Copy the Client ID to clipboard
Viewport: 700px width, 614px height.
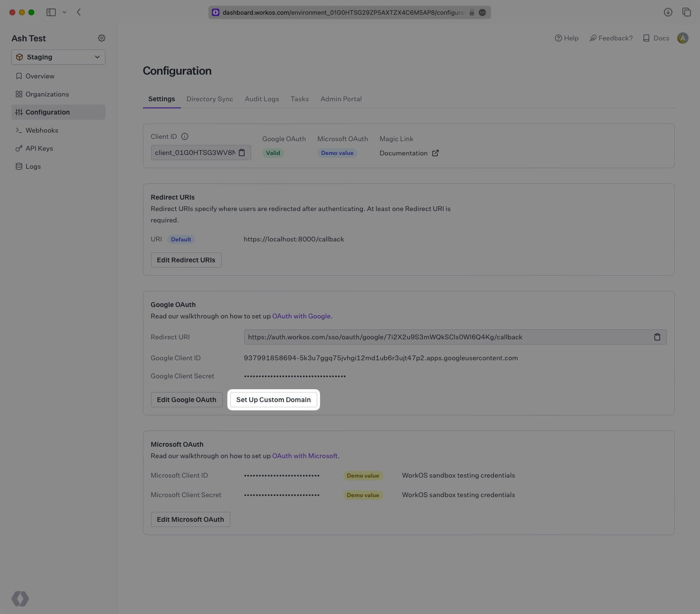coord(242,153)
